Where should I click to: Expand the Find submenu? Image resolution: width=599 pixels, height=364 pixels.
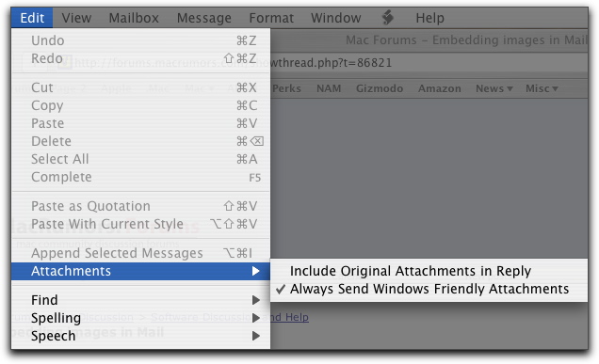pyautogui.click(x=140, y=300)
